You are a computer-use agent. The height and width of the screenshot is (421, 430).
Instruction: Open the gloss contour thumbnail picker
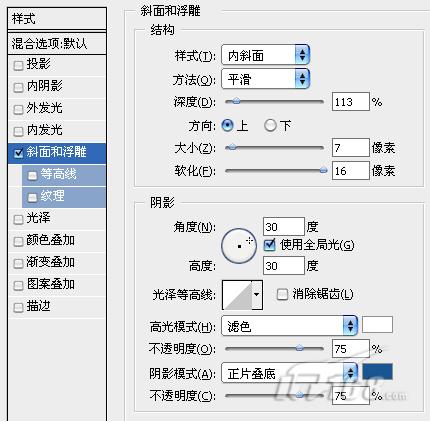(237, 295)
